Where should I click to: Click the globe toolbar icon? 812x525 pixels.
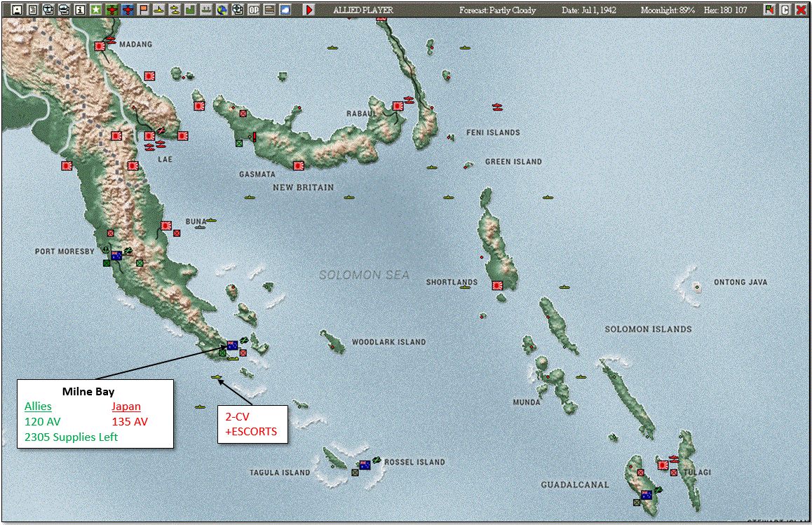(222, 9)
